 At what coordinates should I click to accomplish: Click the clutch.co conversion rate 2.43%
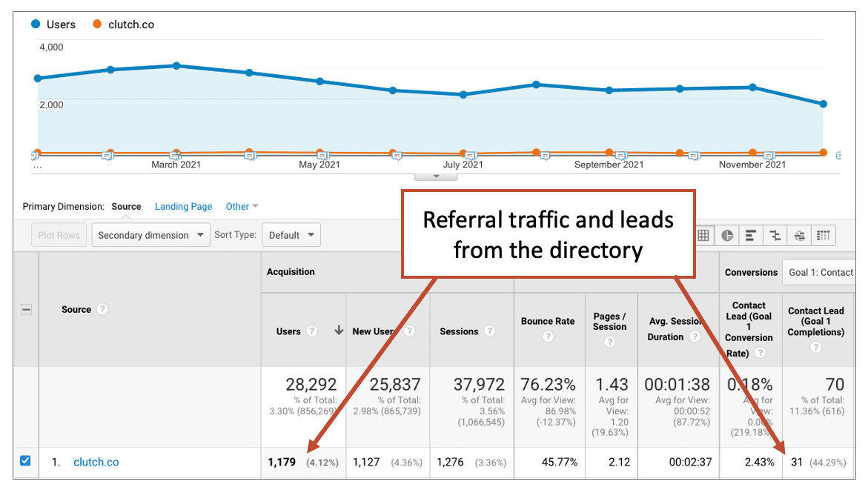pos(760,462)
